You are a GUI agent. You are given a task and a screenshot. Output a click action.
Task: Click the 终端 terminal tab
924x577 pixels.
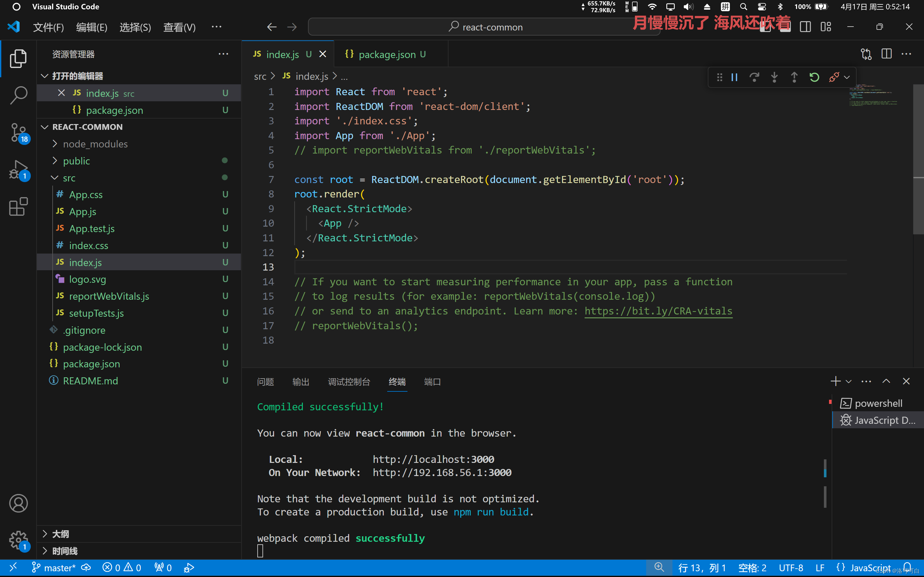397,381
